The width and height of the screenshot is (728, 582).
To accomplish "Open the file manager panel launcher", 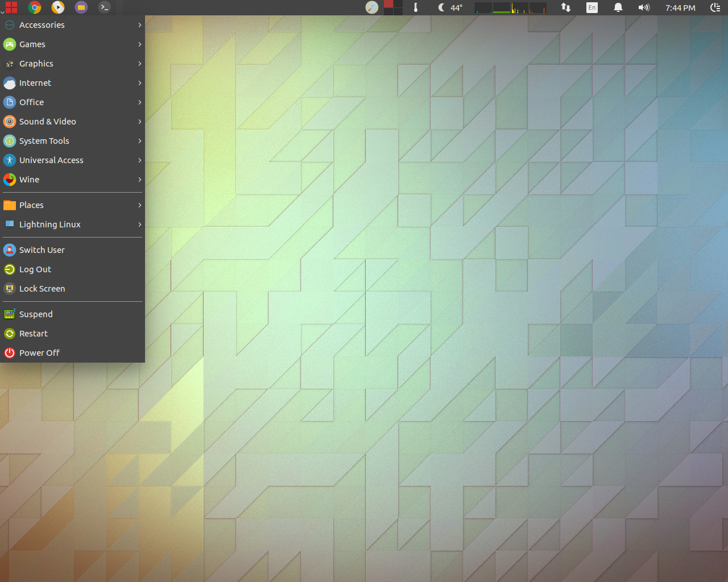I will coord(81,7).
